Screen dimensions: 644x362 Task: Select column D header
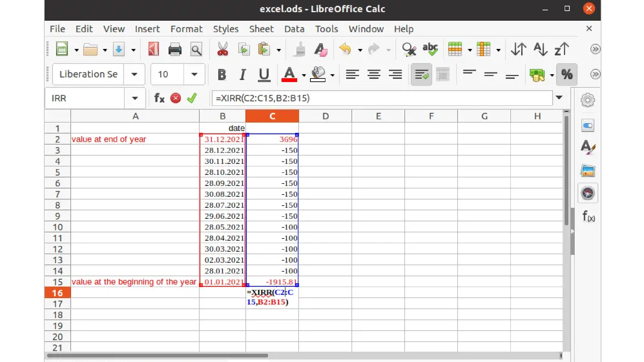325,116
